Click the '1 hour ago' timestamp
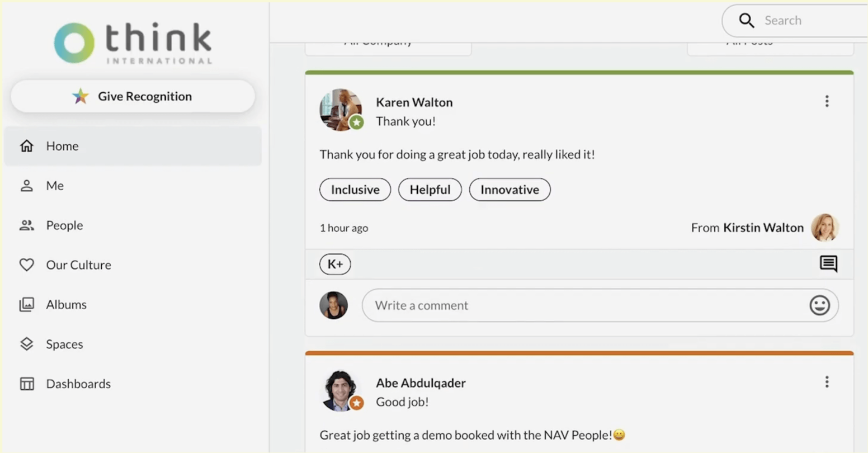The height and width of the screenshot is (453, 868). [344, 228]
